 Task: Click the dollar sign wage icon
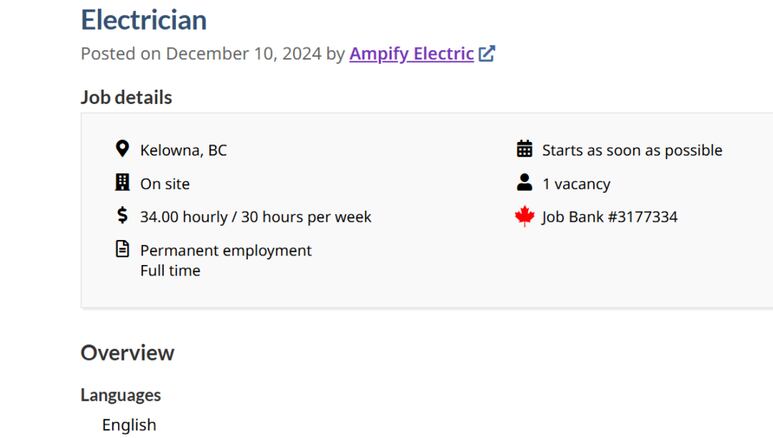point(122,216)
